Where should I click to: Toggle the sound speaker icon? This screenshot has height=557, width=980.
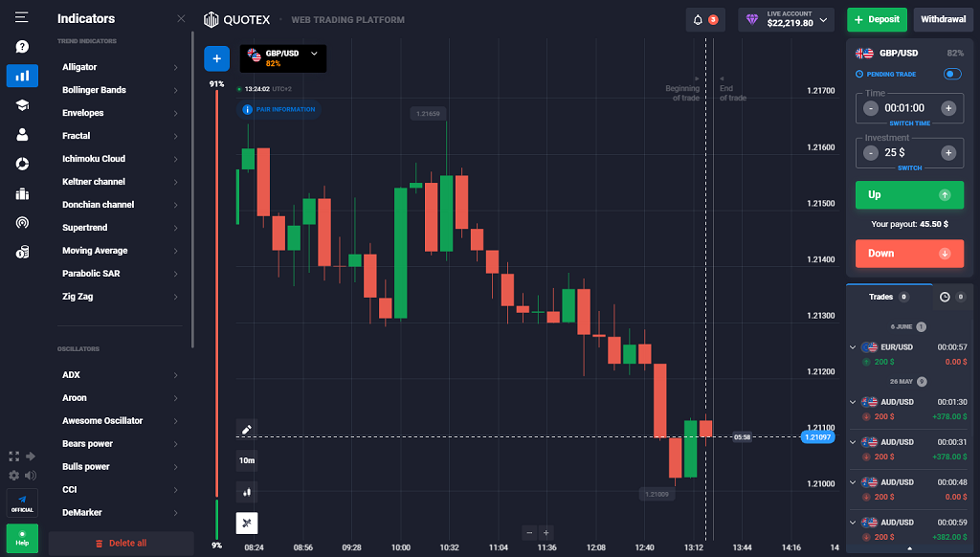(x=31, y=475)
